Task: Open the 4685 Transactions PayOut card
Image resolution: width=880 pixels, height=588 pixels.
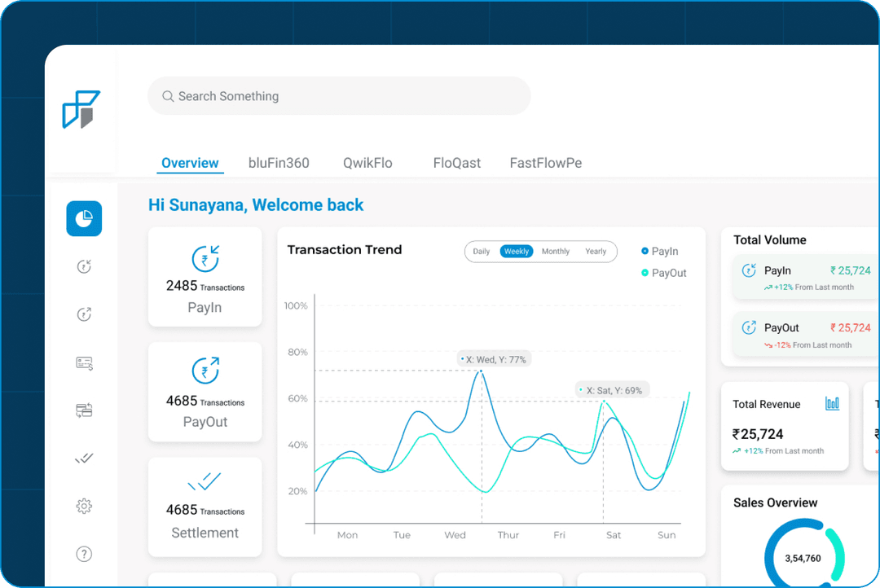Action: tap(205, 392)
